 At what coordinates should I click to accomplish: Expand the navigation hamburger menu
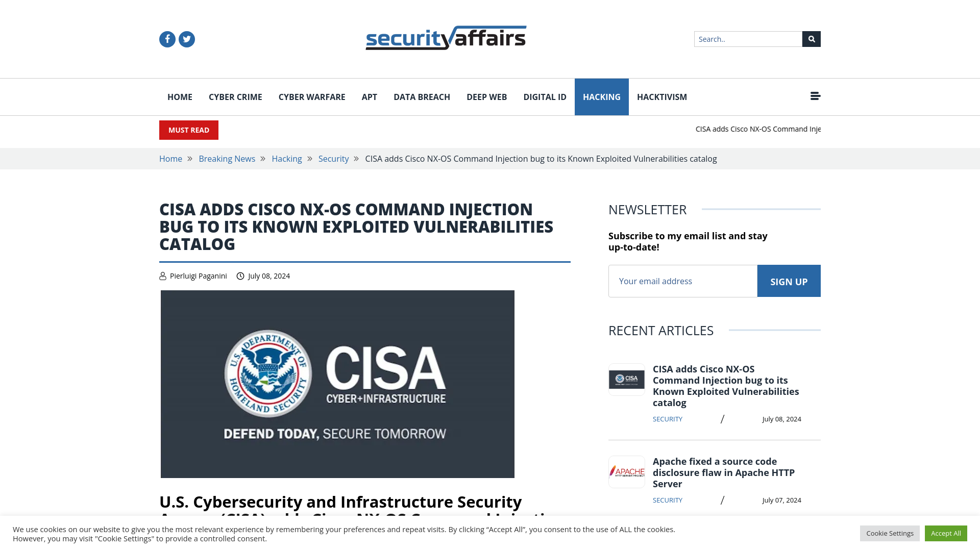[815, 95]
